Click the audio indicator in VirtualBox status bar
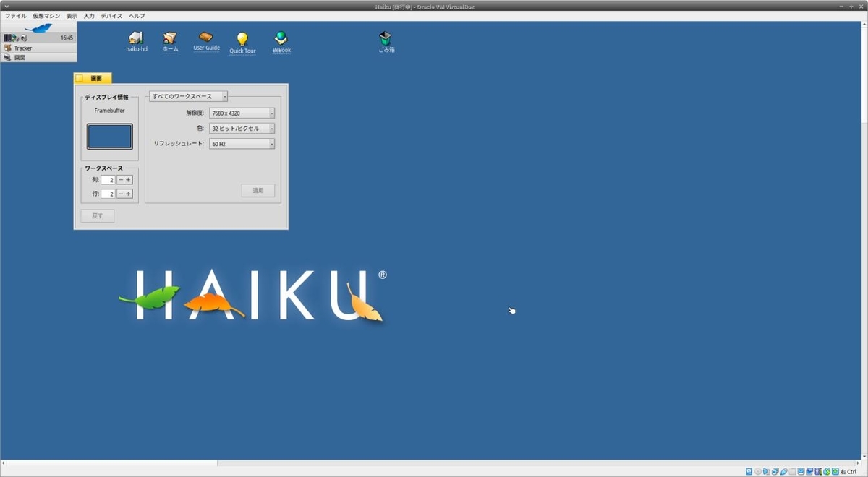Screen dimensions: 868x477 (766, 471)
